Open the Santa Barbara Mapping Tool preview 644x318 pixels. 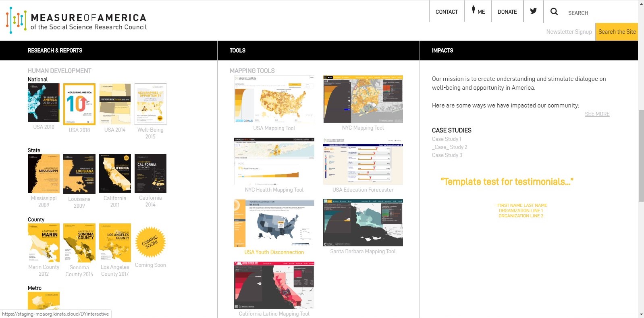coord(363,223)
